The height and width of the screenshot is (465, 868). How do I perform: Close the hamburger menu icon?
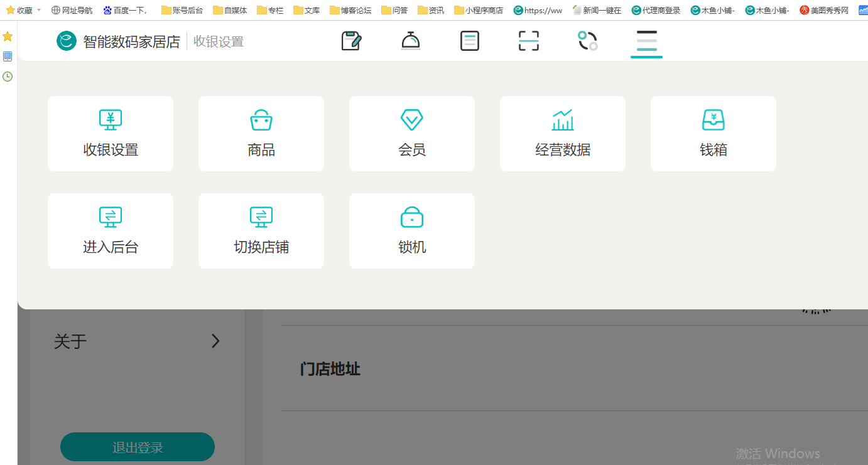[646, 41]
